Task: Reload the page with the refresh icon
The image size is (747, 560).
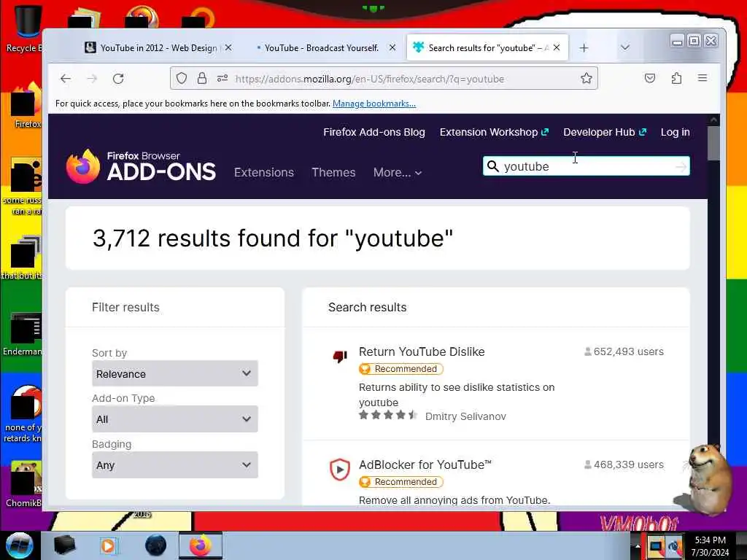Action: click(x=118, y=79)
